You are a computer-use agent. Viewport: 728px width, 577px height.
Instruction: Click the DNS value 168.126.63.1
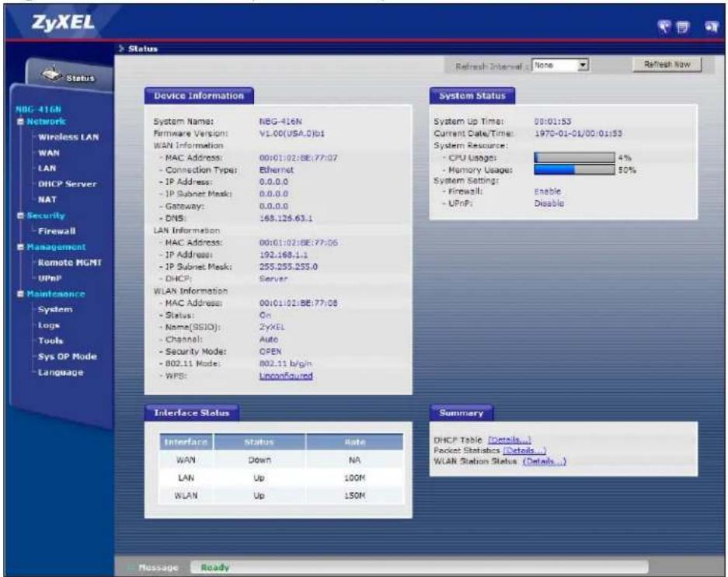[286, 218]
